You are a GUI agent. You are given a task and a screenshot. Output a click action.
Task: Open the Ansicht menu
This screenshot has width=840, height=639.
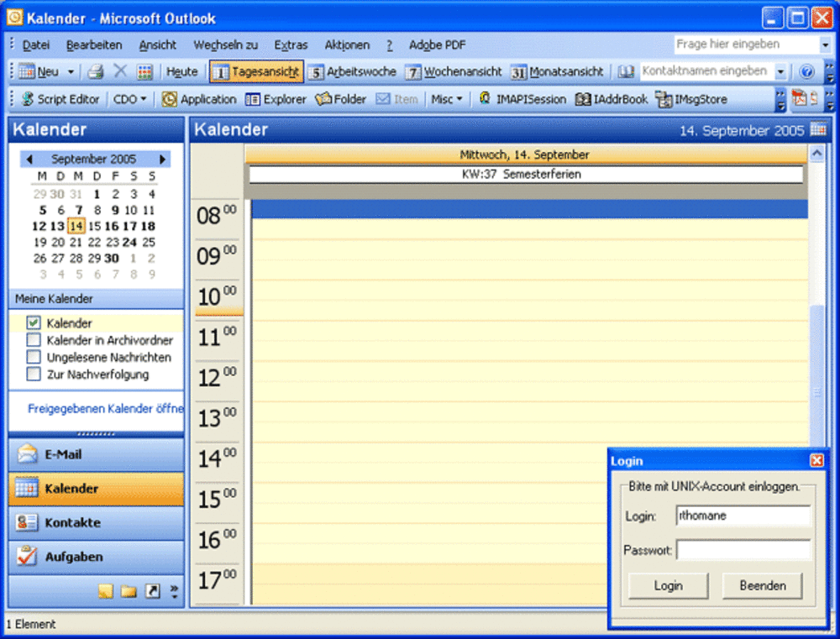pyautogui.click(x=158, y=45)
